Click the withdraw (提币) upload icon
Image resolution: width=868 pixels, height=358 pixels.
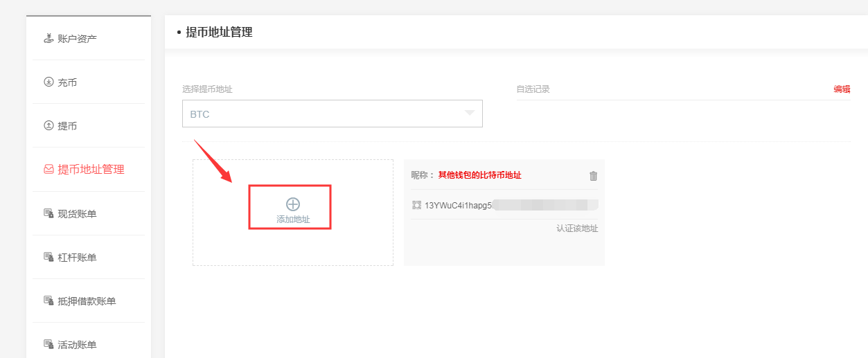(48, 125)
